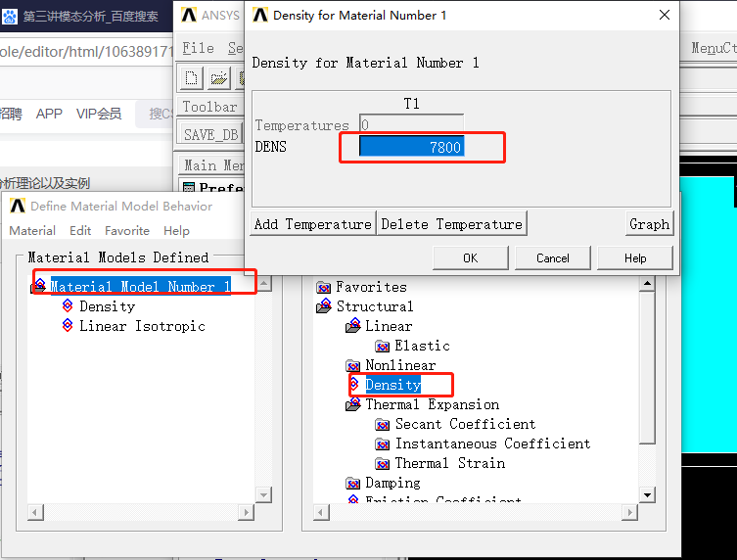737x560 pixels.
Task: Click right arrow of available models horizontal scrollbar
Action: tap(629, 512)
